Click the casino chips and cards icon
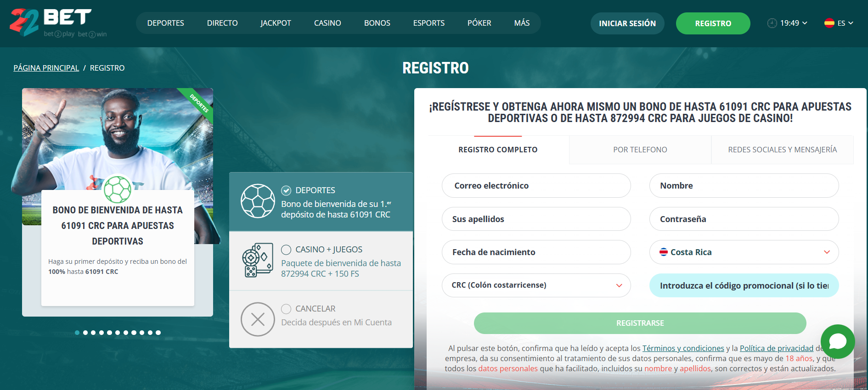Image resolution: width=868 pixels, height=390 pixels. (x=258, y=260)
